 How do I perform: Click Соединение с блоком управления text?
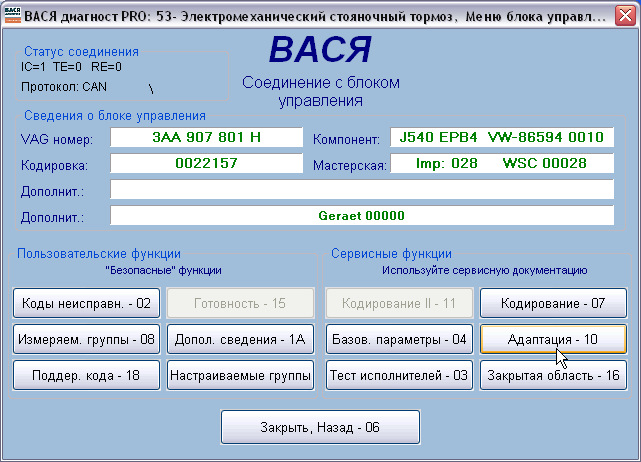[320, 92]
